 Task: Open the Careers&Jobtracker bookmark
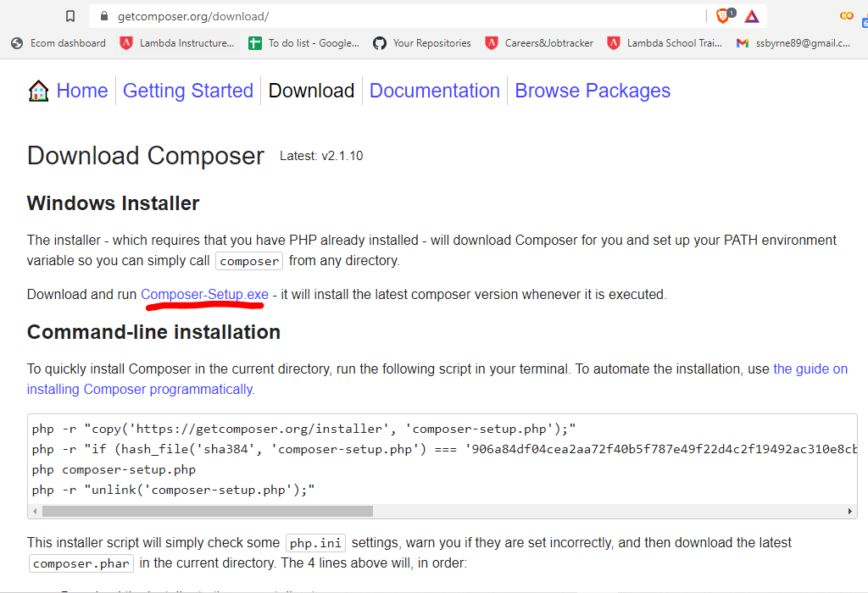(539, 43)
